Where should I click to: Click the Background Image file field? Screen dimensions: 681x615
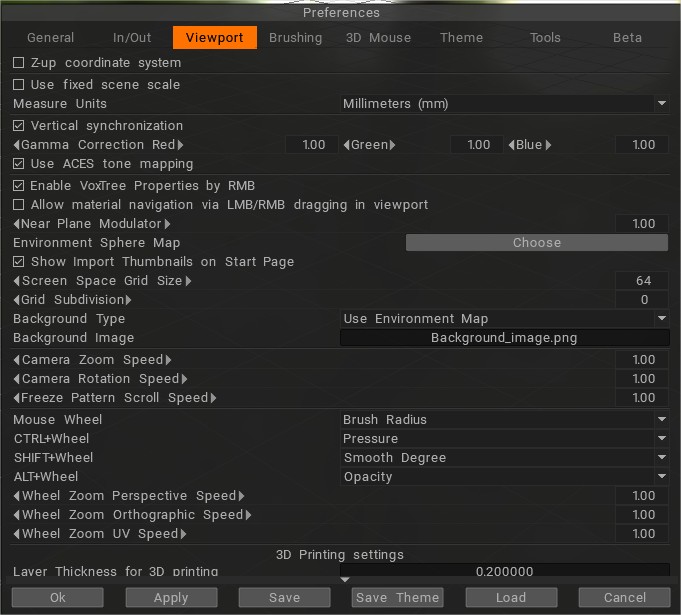pos(504,338)
